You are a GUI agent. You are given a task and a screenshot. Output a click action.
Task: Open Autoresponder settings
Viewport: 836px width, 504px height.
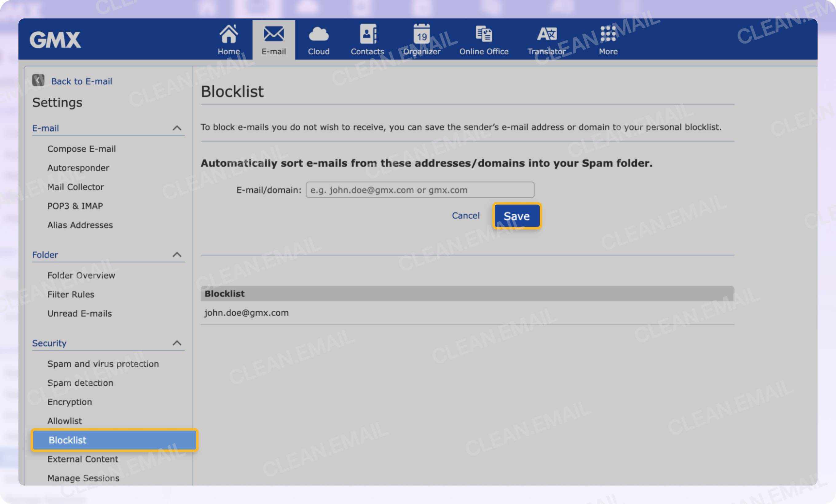click(x=78, y=168)
